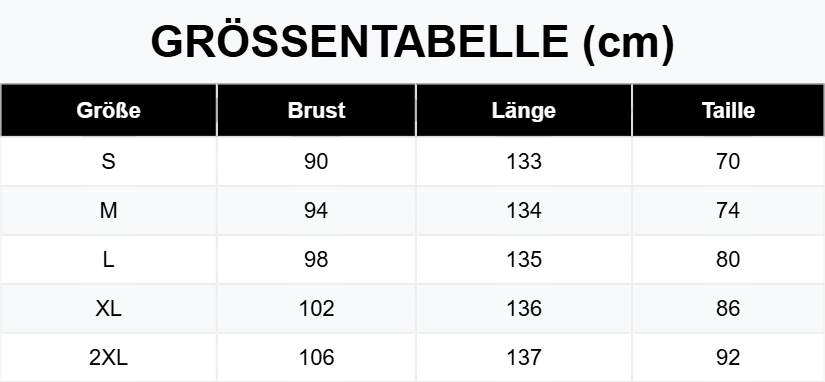Click Taille value 86 in XL row
The height and width of the screenshot is (382, 825).
728,308
